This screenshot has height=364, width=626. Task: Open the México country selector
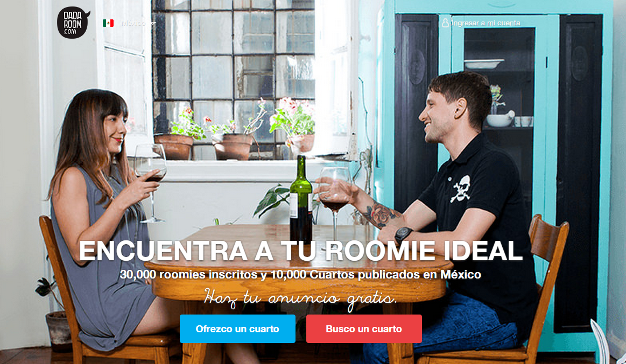pyautogui.click(x=129, y=23)
